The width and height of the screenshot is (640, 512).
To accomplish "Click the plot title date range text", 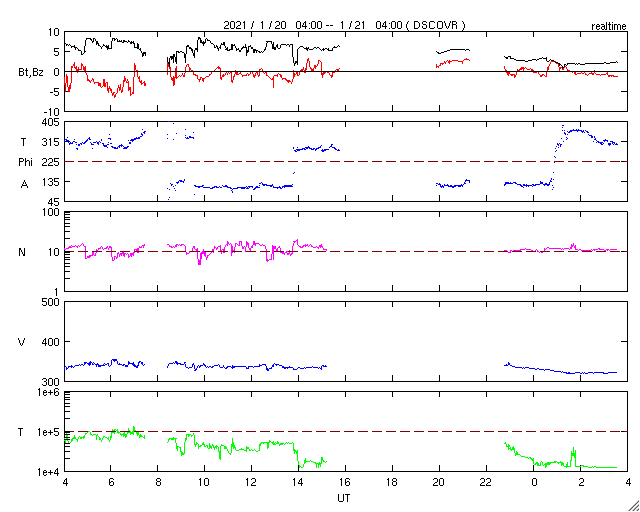I will pos(344,25).
